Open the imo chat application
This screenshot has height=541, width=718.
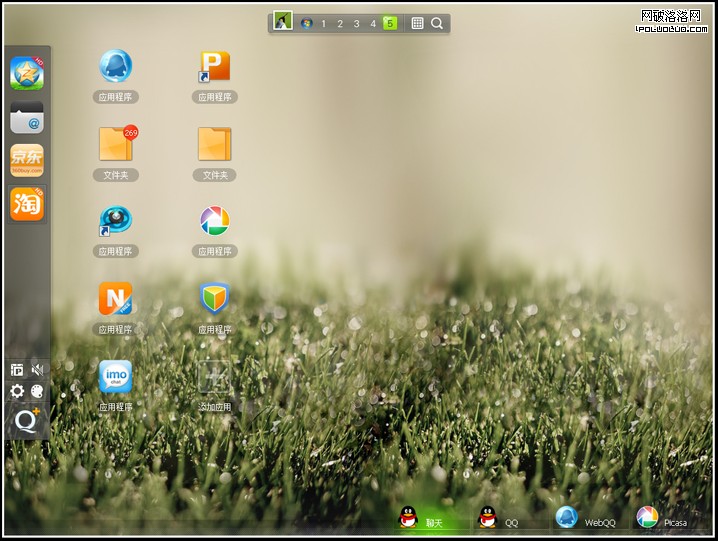pos(115,376)
